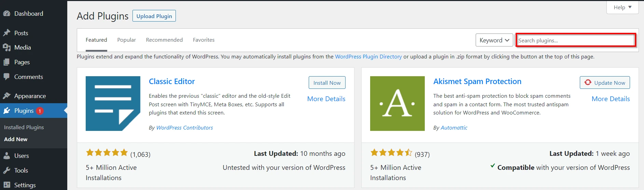Click the Upload Plugin button
Viewport: 644px width, 190px height.
pyautogui.click(x=154, y=16)
